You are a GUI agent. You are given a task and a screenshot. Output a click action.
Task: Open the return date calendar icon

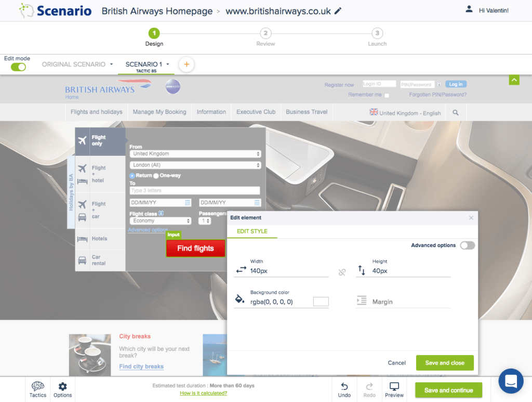click(x=257, y=203)
